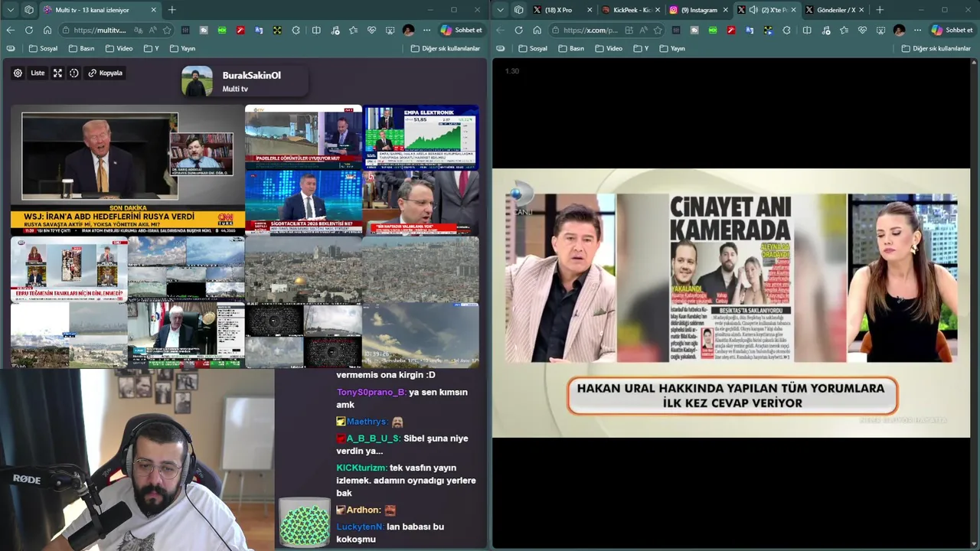Viewport: 980px width, 551px height.
Task: Open translate extension in Multi tv window
Action: [259, 30]
